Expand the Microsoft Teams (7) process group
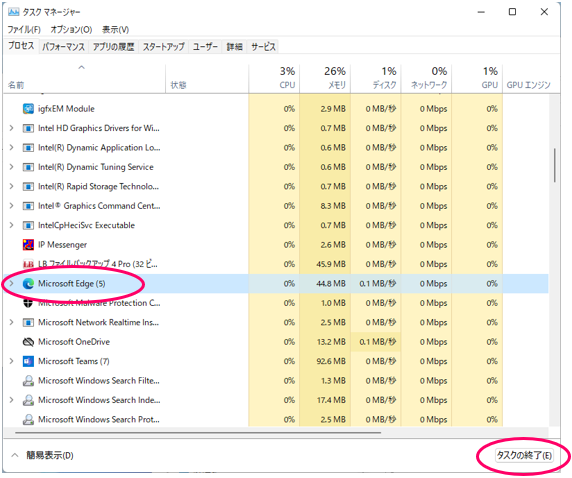Viewport: 572px width, 478px height. pos(11,361)
